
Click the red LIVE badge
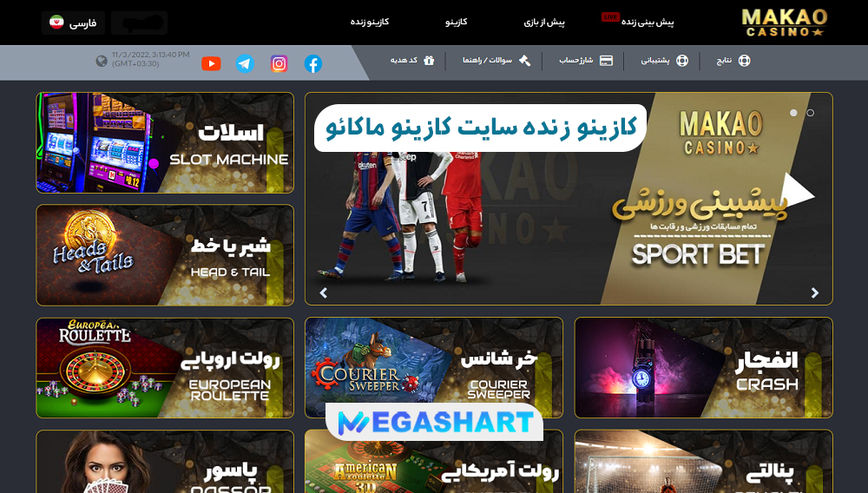coord(610,17)
